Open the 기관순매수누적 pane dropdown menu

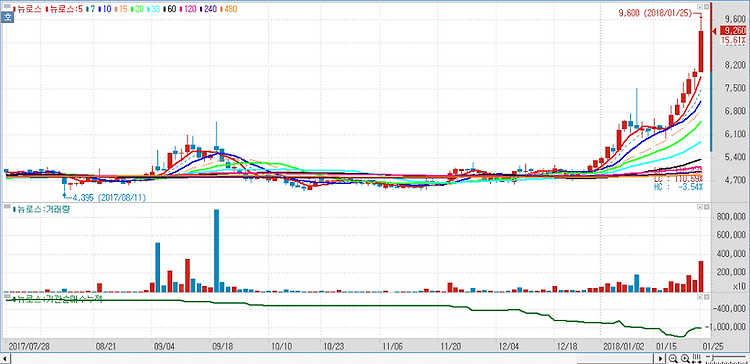click(700, 297)
